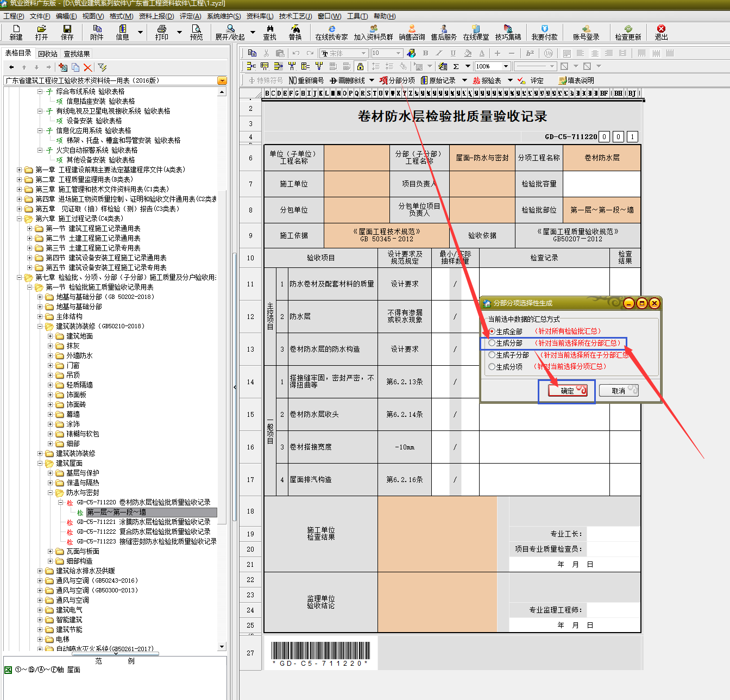Click the 销售咨询 sales consultation icon
Screen dimensions: 730x700
(x=412, y=33)
